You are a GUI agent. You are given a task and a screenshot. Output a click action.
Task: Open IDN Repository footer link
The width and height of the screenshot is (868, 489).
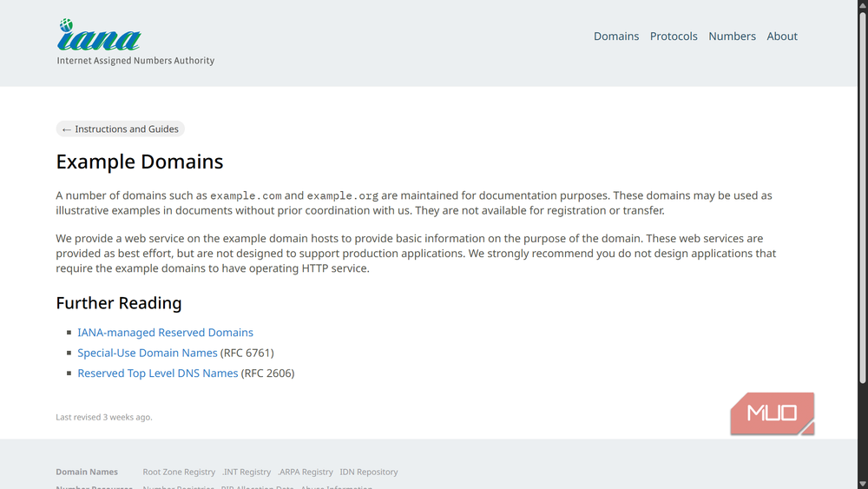pyautogui.click(x=369, y=472)
